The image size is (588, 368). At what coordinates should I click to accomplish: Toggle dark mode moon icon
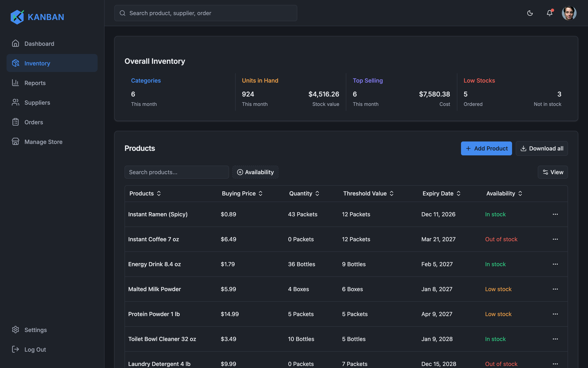click(530, 13)
